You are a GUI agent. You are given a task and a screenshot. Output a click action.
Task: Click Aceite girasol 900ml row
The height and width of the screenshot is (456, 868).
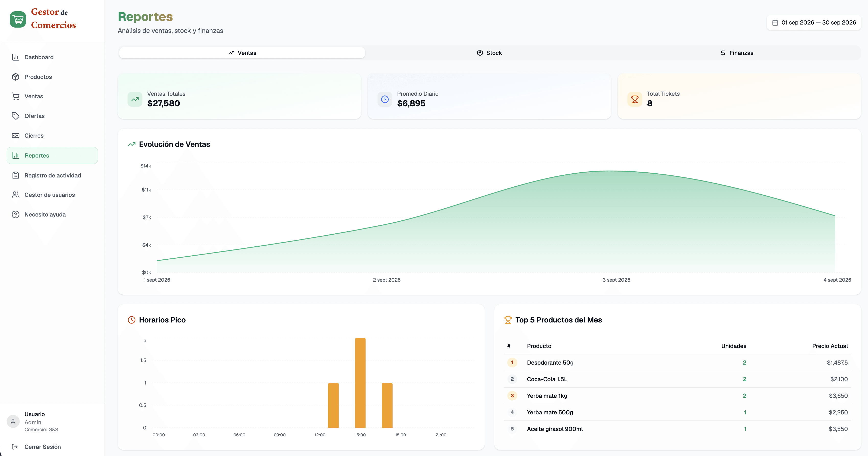pos(677,429)
